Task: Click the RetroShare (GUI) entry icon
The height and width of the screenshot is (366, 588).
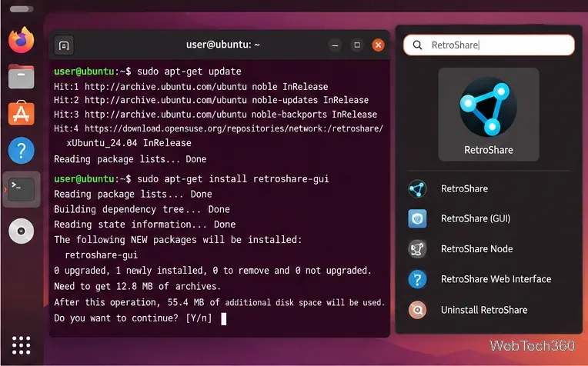Action: [417, 219]
